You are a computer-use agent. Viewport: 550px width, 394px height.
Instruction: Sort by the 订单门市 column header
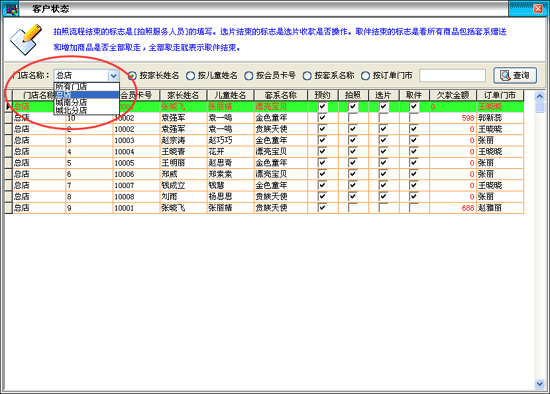click(500, 95)
